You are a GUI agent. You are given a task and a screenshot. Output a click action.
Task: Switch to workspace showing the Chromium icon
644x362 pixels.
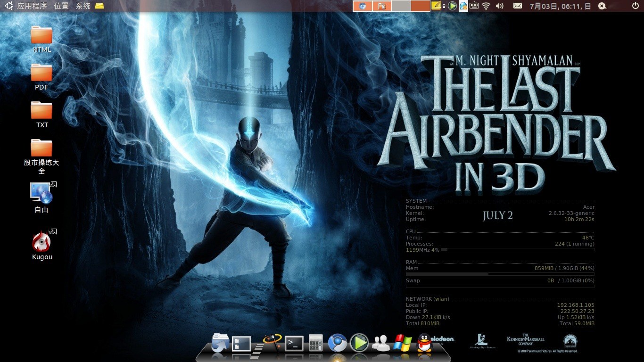pos(363,6)
